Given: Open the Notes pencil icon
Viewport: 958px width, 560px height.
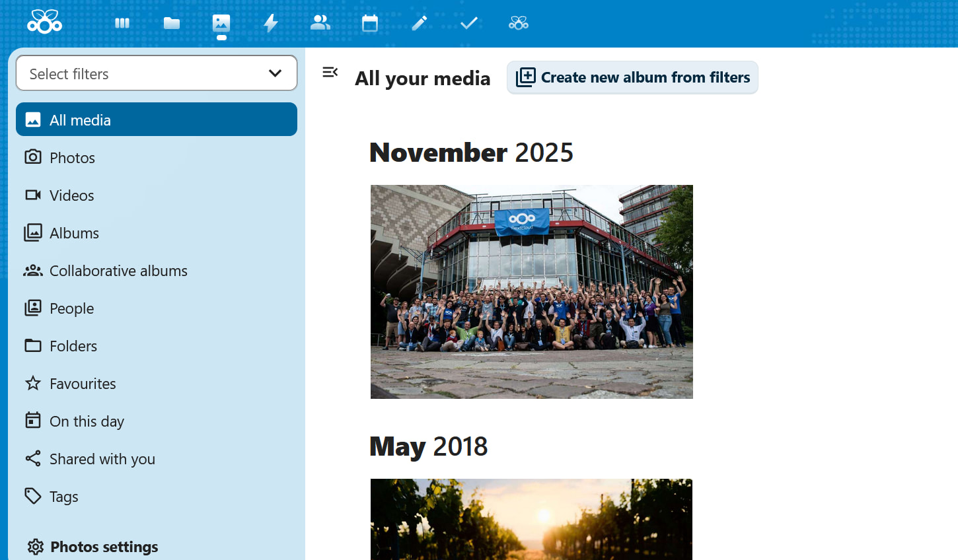Looking at the screenshot, I should click(420, 23).
